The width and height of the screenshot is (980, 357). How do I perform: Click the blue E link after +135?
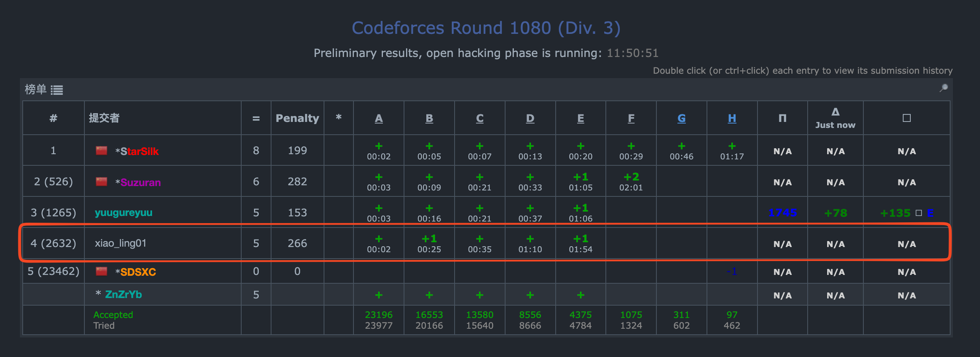930,213
